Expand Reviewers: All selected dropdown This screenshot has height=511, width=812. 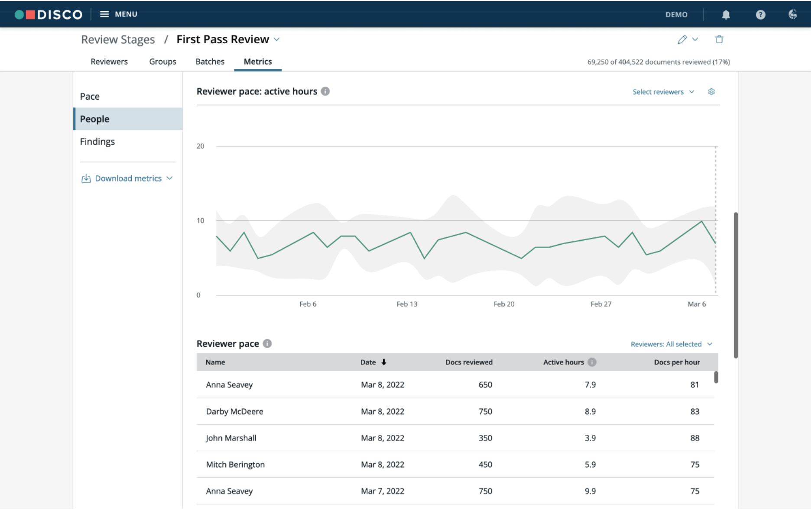671,344
